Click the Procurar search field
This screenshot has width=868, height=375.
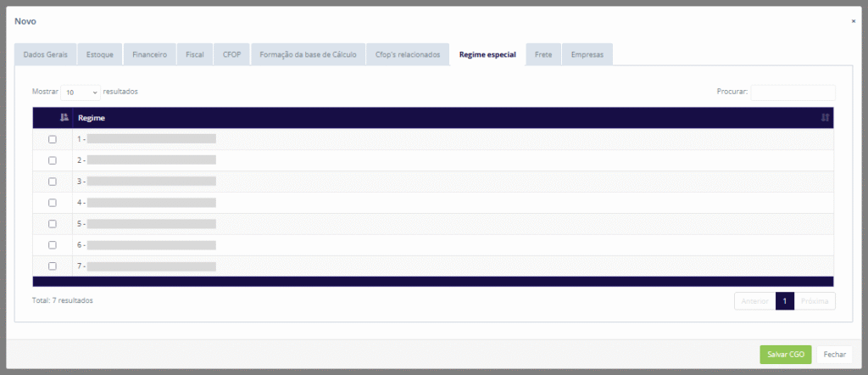(x=793, y=92)
